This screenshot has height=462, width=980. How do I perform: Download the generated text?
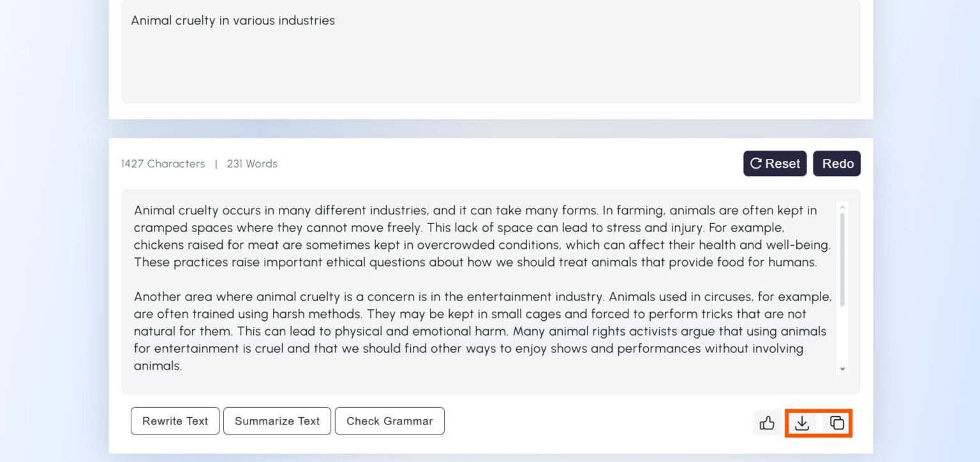[802, 423]
